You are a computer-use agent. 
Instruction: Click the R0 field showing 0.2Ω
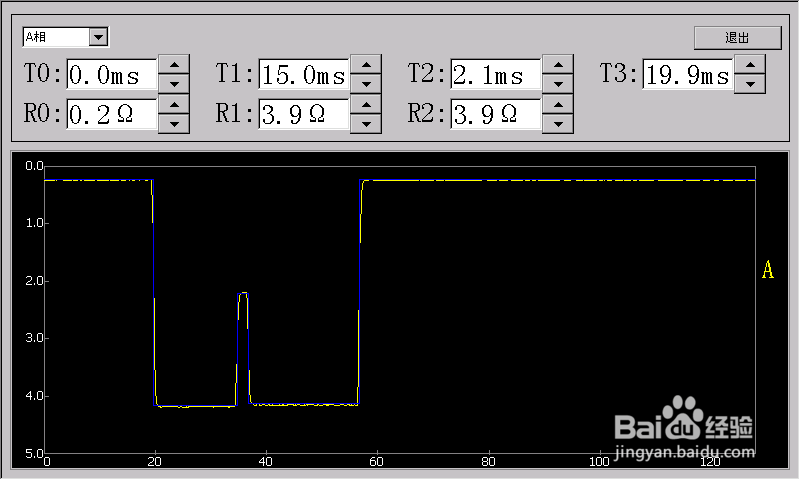(112, 114)
